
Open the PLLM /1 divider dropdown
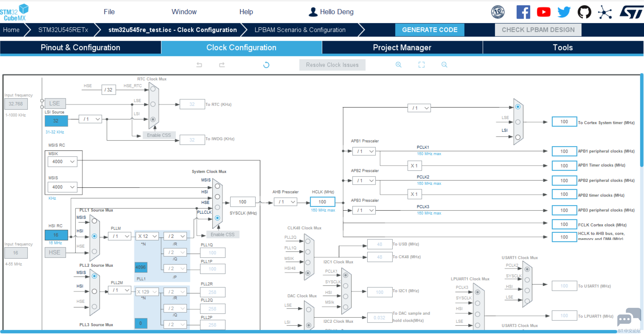[x=120, y=236]
